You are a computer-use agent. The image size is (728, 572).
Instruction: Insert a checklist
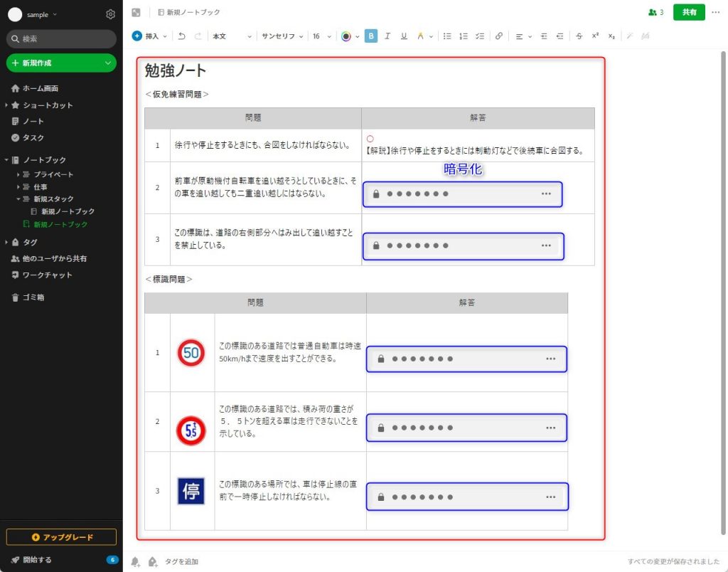coord(480,36)
